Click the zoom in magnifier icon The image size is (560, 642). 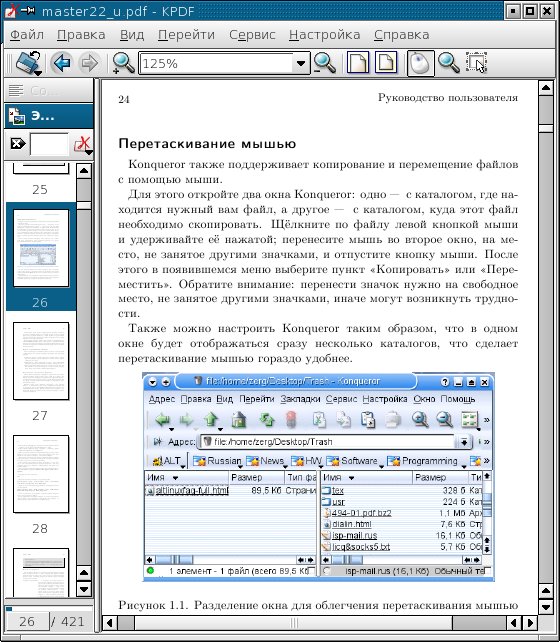coord(123,63)
